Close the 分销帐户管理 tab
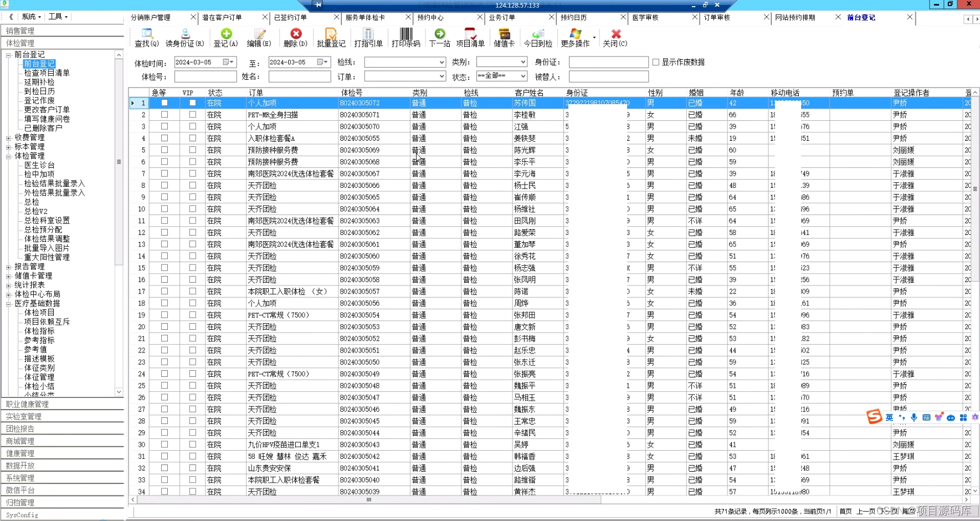The image size is (980, 521). pyautogui.click(x=193, y=17)
